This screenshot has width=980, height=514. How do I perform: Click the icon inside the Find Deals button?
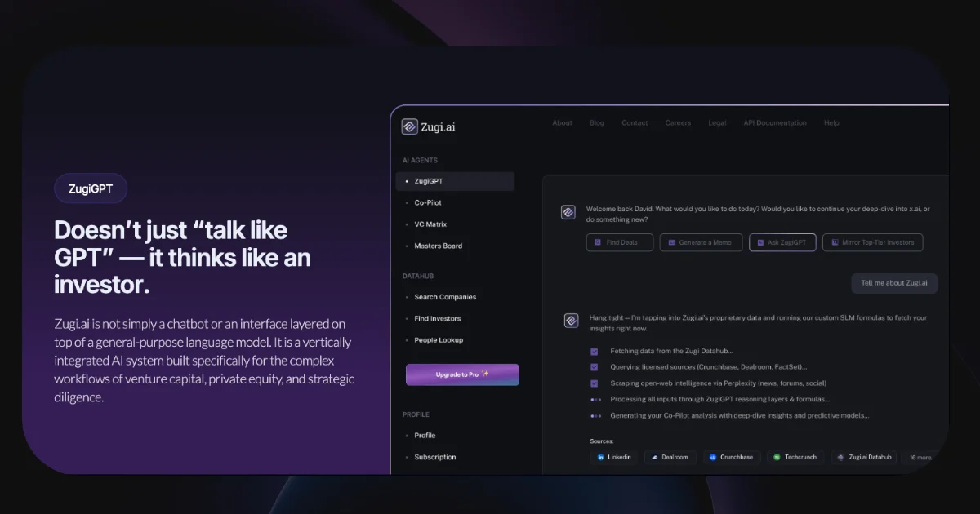click(x=598, y=242)
